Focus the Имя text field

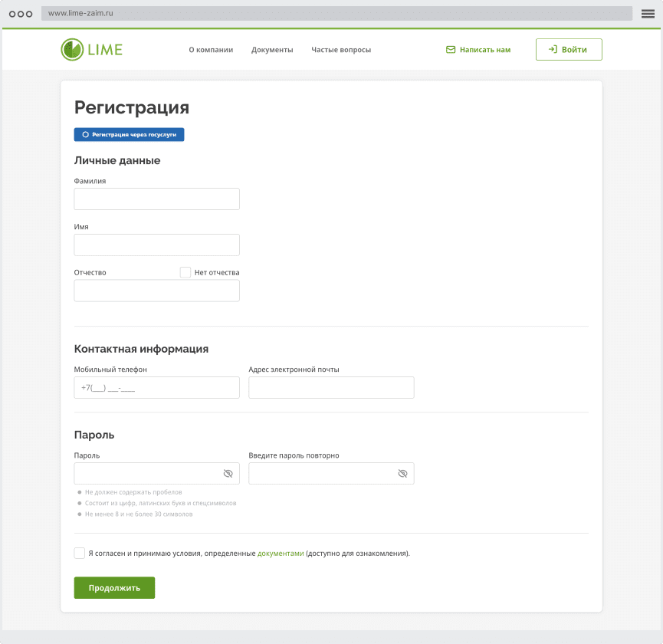pyautogui.click(x=156, y=245)
